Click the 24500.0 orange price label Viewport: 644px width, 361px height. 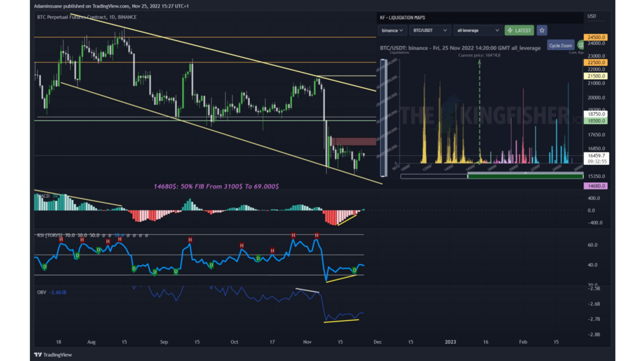596,37
